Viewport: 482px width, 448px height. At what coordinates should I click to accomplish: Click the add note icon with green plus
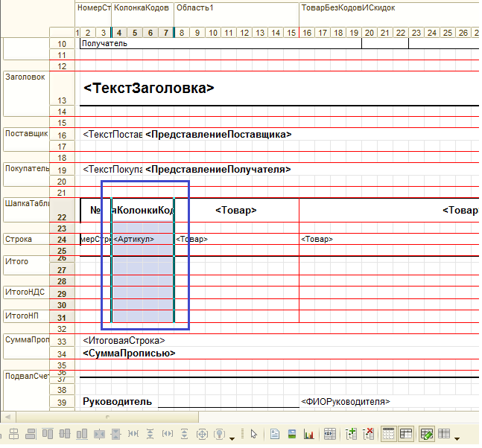coord(352,434)
